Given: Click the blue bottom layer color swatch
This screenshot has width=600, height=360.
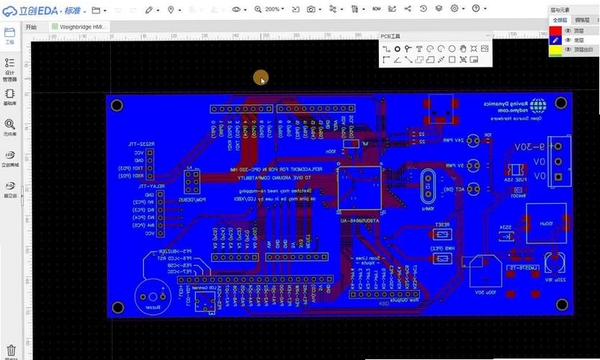Looking at the screenshot, I should coord(555,40).
